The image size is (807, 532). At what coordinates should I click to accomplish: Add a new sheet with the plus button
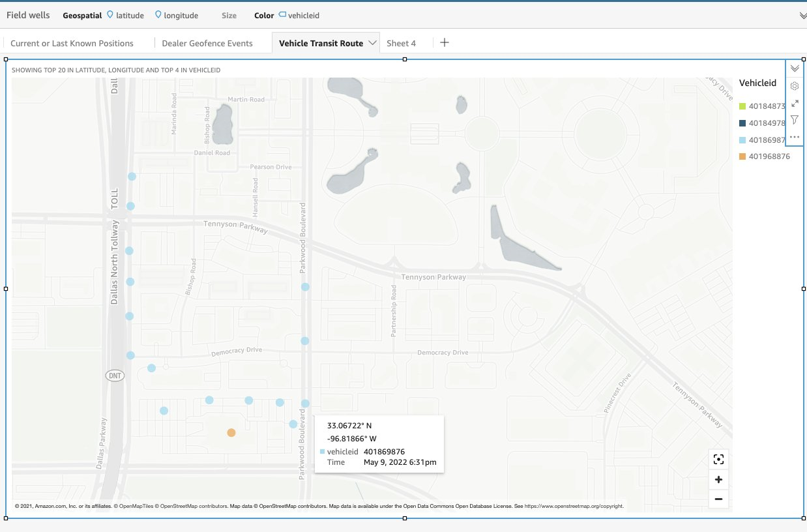[x=444, y=42]
